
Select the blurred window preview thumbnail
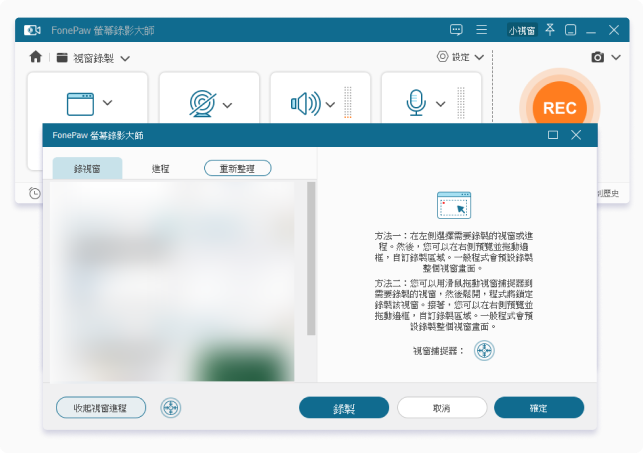point(172,282)
